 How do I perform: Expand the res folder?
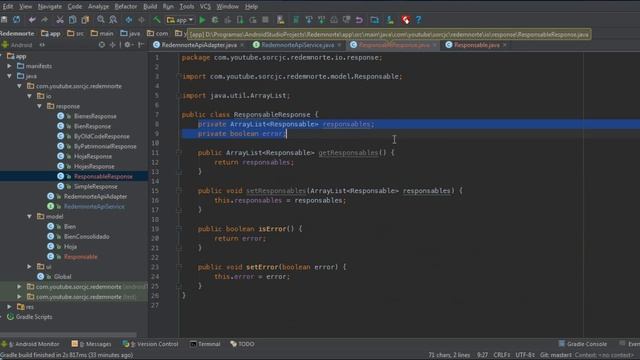[9, 307]
